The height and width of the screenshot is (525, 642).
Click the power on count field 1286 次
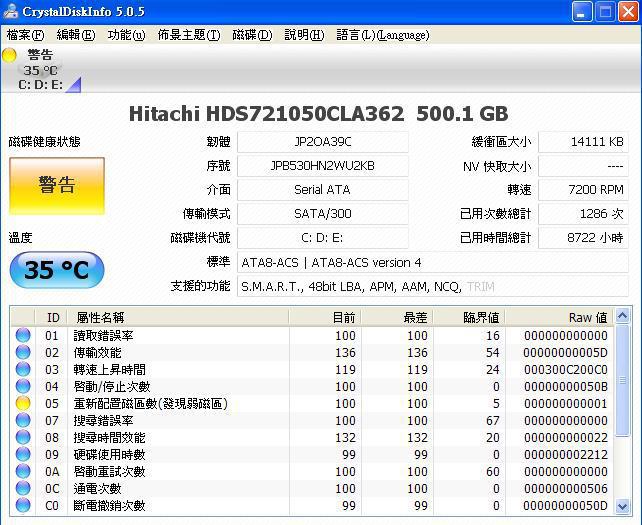point(583,214)
